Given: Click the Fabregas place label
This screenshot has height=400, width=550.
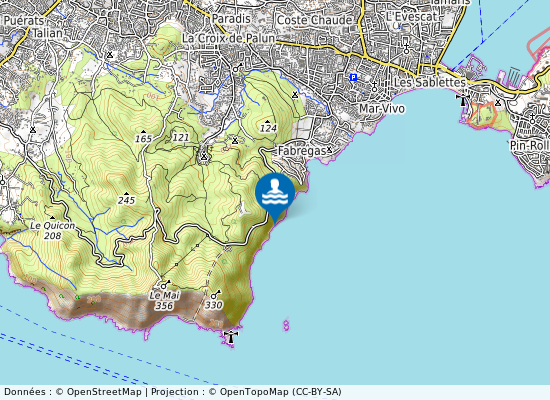Looking at the screenshot, I should coord(302,151).
